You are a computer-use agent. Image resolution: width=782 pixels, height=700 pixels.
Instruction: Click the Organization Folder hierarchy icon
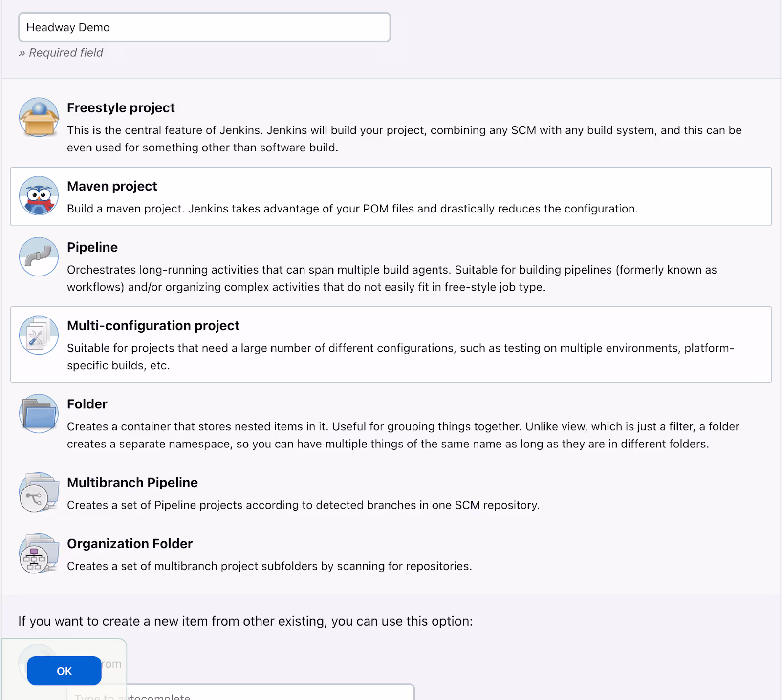[x=39, y=553]
